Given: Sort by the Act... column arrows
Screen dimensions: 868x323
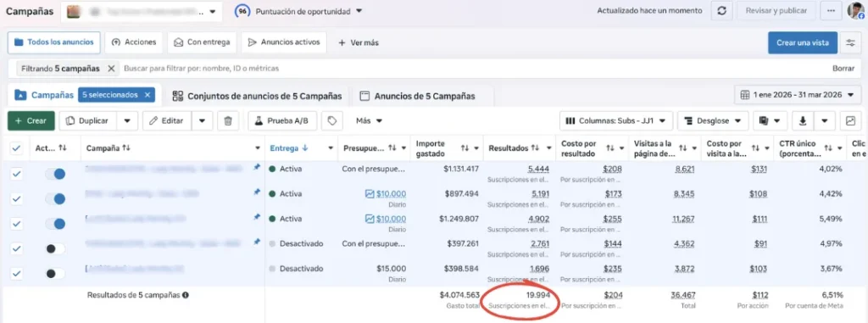Looking at the screenshot, I should coord(63,148).
